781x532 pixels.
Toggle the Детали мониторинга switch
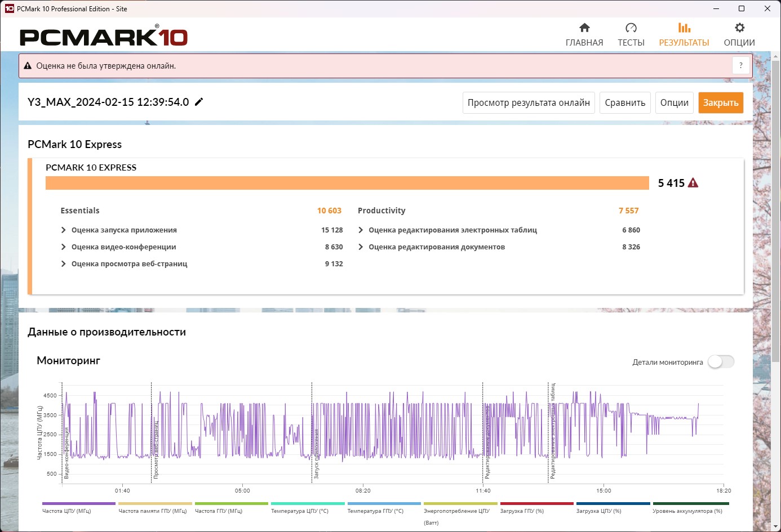click(x=721, y=362)
